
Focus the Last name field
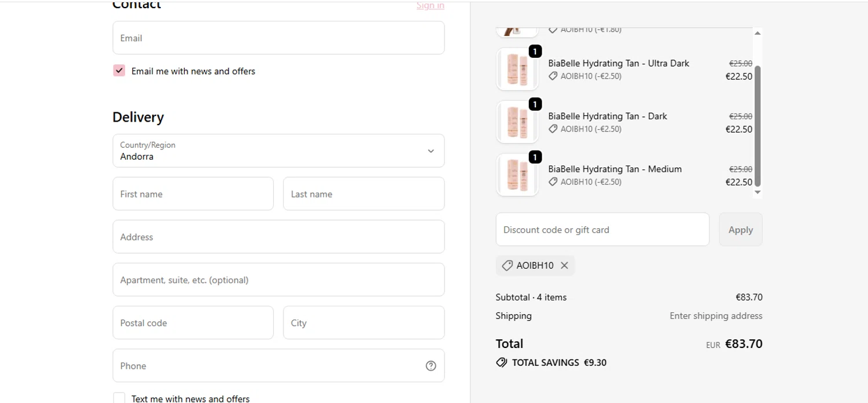pyautogui.click(x=363, y=193)
